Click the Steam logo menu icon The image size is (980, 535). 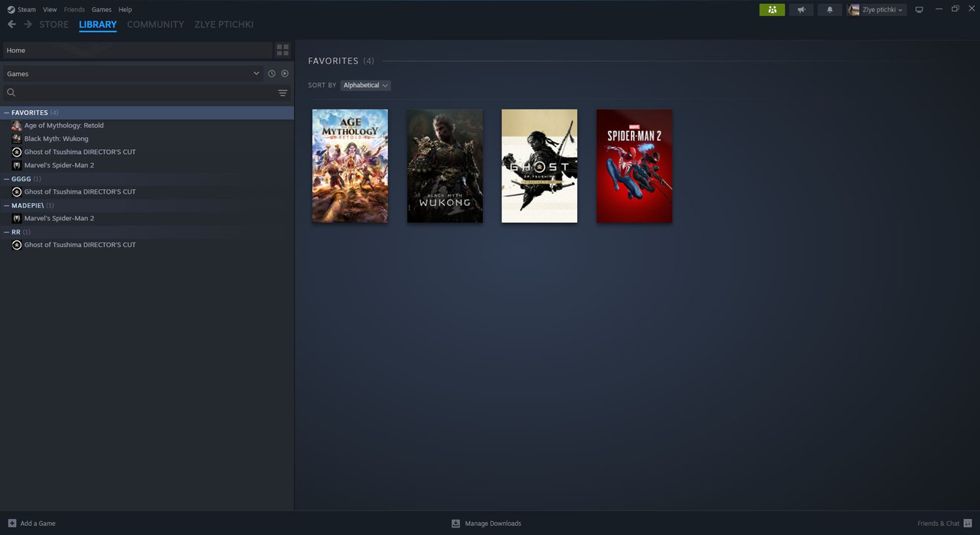(x=11, y=9)
